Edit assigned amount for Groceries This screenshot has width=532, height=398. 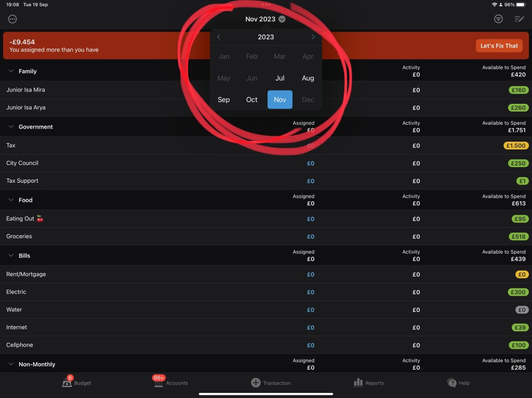click(311, 236)
